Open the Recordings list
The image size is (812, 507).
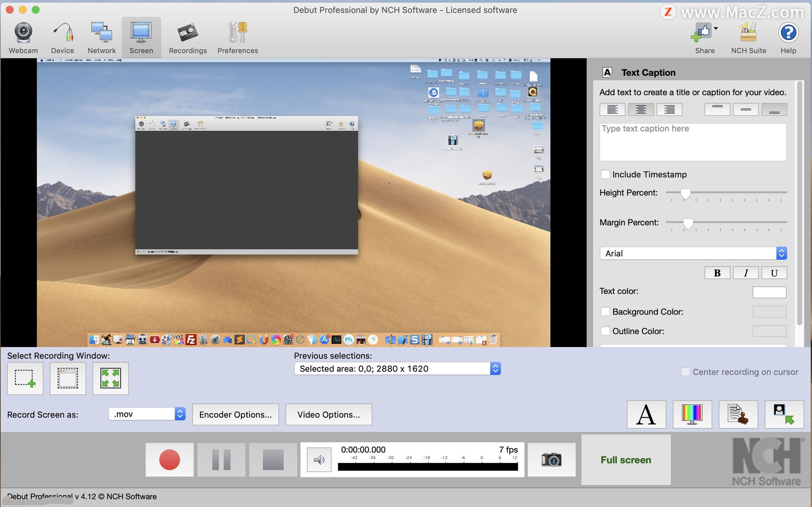(x=188, y=38)
